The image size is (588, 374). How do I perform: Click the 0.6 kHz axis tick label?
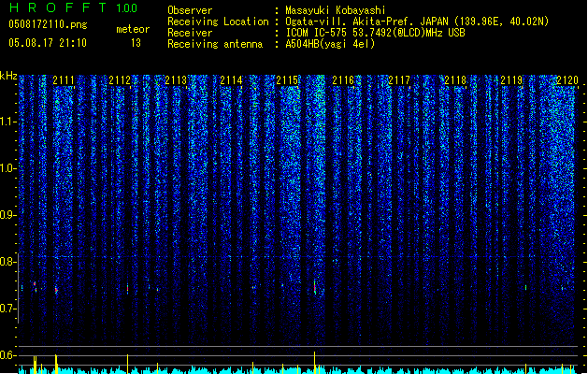pos(7,355)
